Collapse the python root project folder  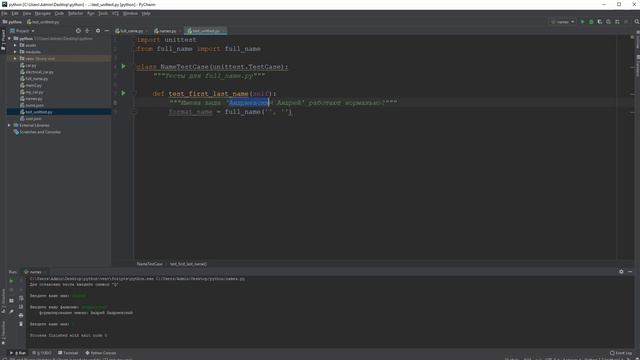click(9, 38)
